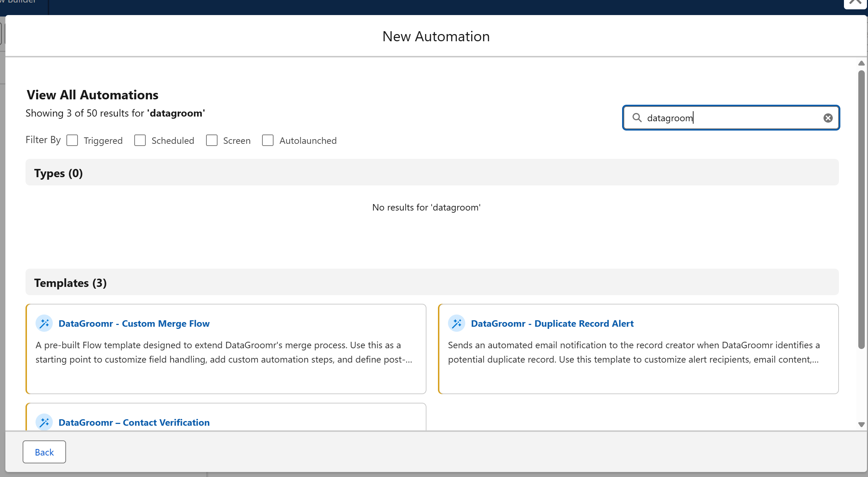Toggle the Screen filter checkbox

pyautogui.click(x=212, y=140)
